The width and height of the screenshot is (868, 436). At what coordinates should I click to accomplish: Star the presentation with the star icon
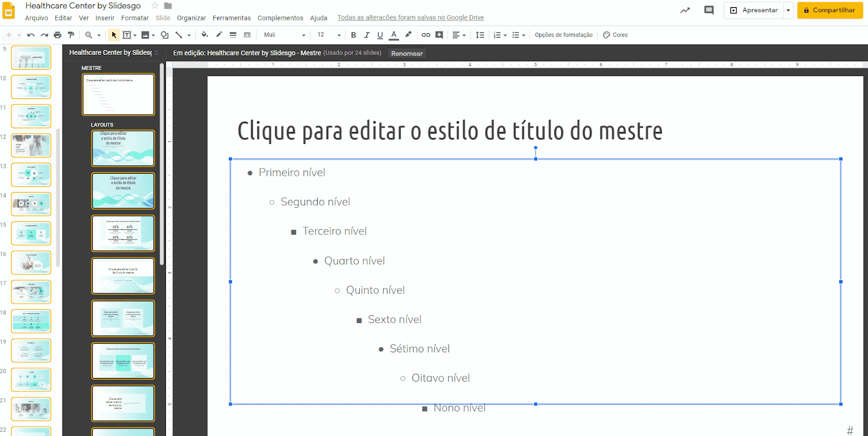tap(155, 5)
